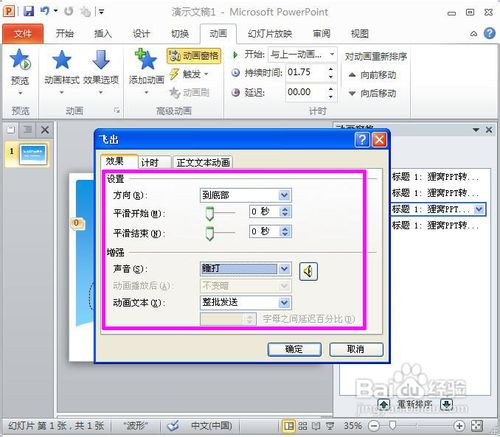500x437 pixels.
Task: Move animation up with reorder arrow
Action: pyautogui.click(x=384, y=405)
